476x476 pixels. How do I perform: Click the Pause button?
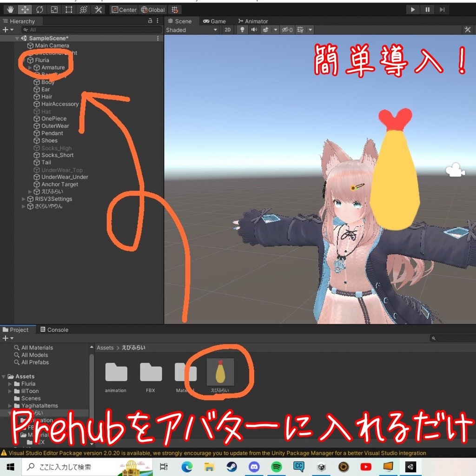pos(428,10)
